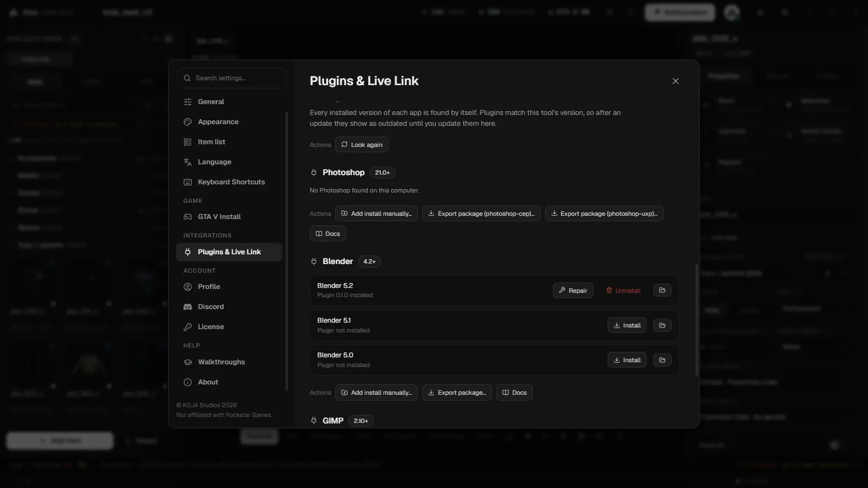Click the Blender plug icon

[x=314, y=261]
